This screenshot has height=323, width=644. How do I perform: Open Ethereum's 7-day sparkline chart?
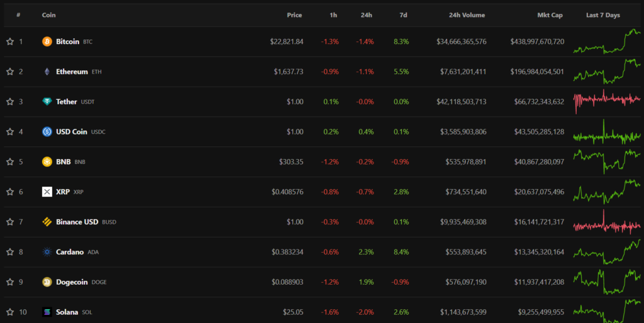(x=607, y=72)
